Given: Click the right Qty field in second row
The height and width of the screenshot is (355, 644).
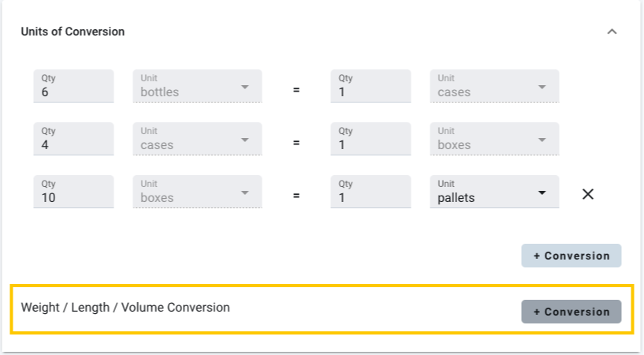Looking at the screenshot, I should 370,139.
